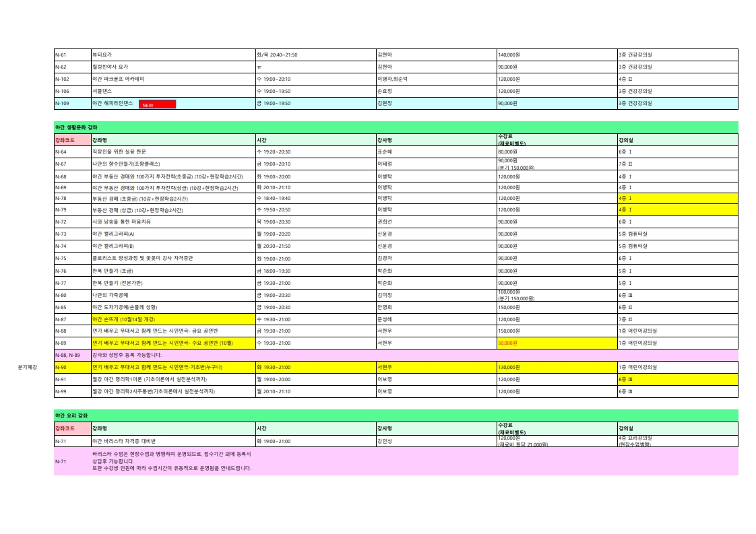
Task: Click the 분기폐강 note beside the table
Action: [x=28, y=367]
